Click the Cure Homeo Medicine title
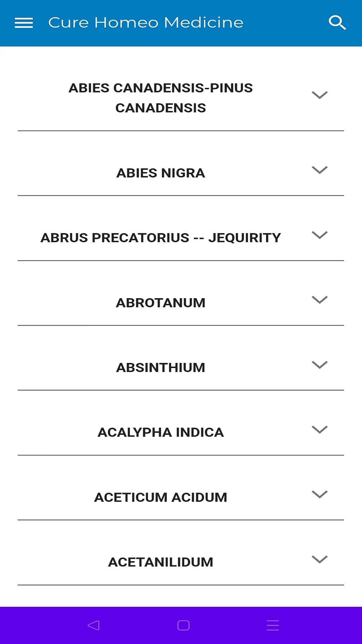Viewport: 362px width, 644px height. [x=146, y=23]
